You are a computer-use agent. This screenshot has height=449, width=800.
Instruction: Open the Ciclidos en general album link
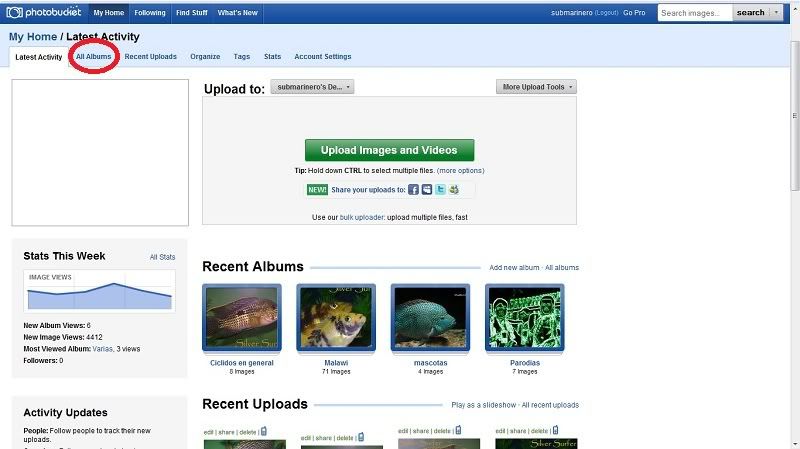point(242,363)
